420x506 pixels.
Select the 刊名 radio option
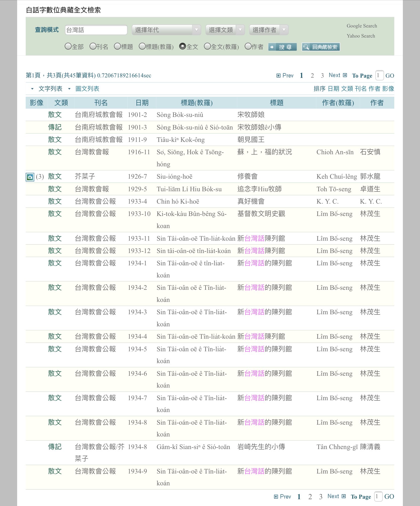[x=93, y=46]
